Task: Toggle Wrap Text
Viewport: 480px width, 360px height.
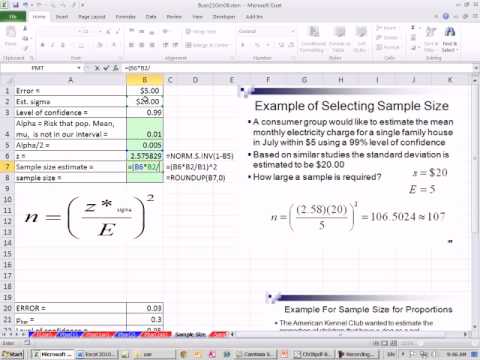Action: click(x=201, y=31)
